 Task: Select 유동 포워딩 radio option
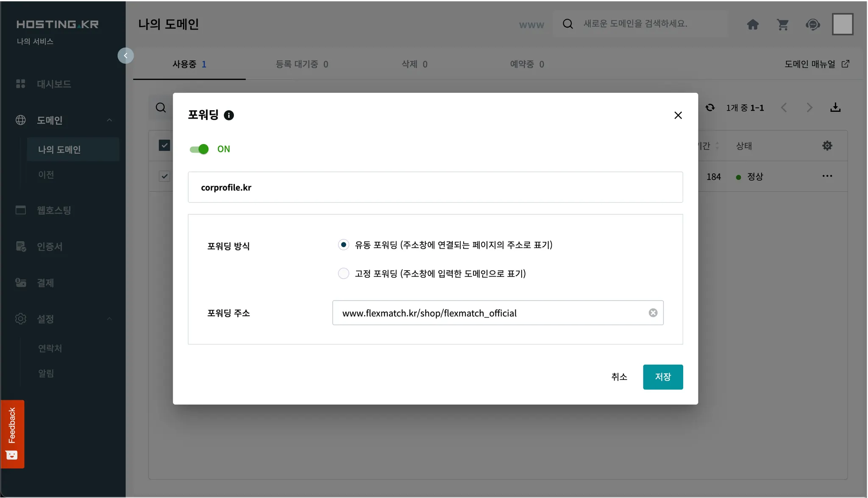(x=343, y=245)
